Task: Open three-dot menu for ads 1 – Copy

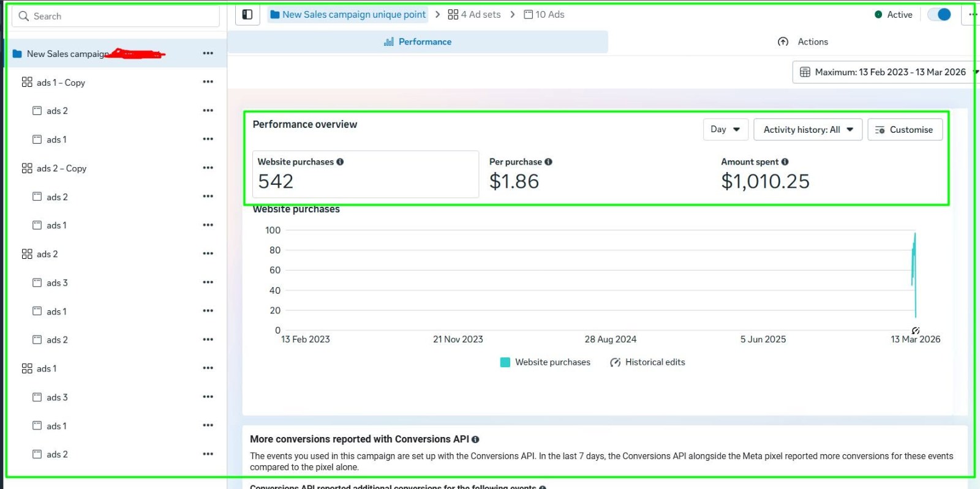Action: pyautogui.click(x=208, y=82)
